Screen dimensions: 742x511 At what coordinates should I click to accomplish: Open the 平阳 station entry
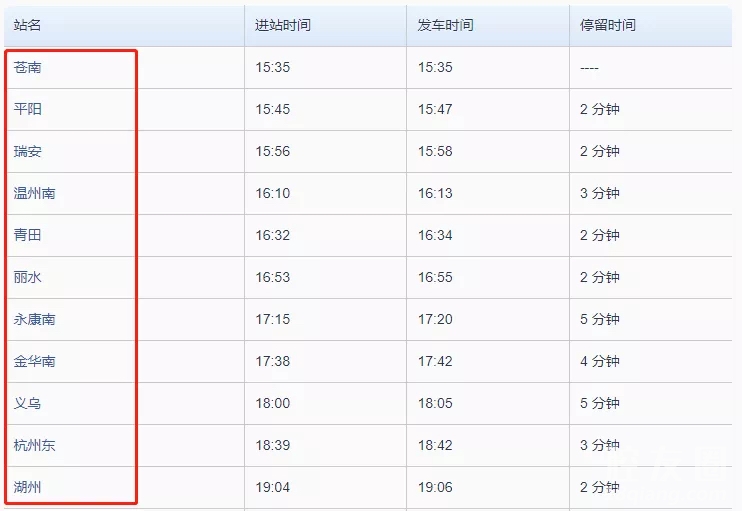[28, 109]
